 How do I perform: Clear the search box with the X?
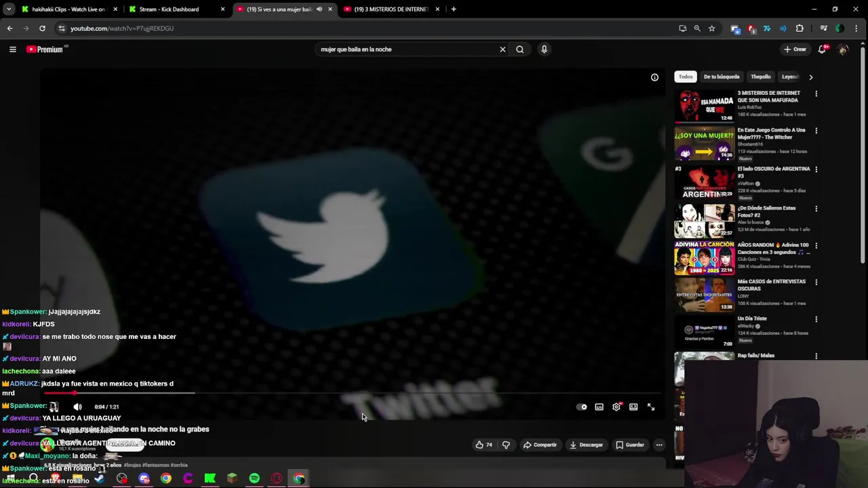point(502,49)
